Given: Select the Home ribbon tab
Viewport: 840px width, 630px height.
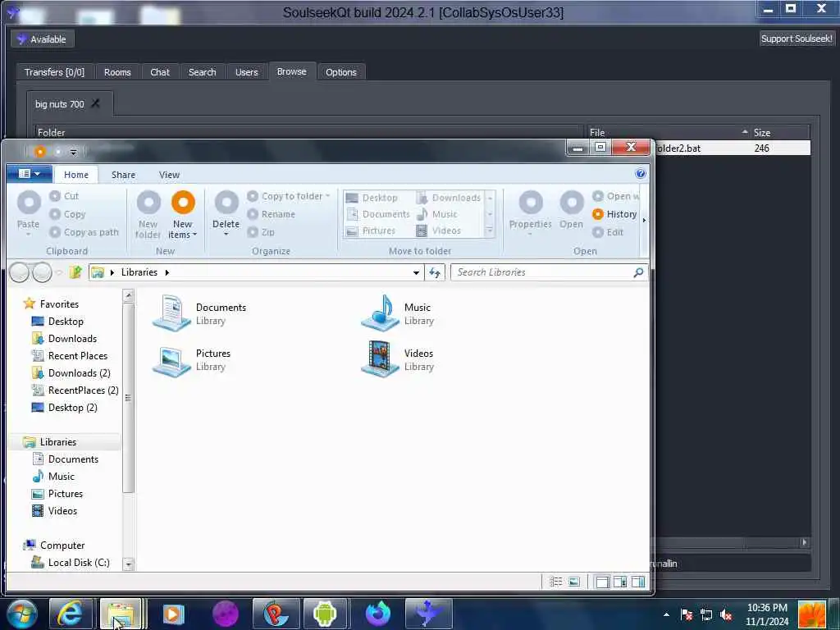Looking at the screenshot, I should [x=76, y=175].
